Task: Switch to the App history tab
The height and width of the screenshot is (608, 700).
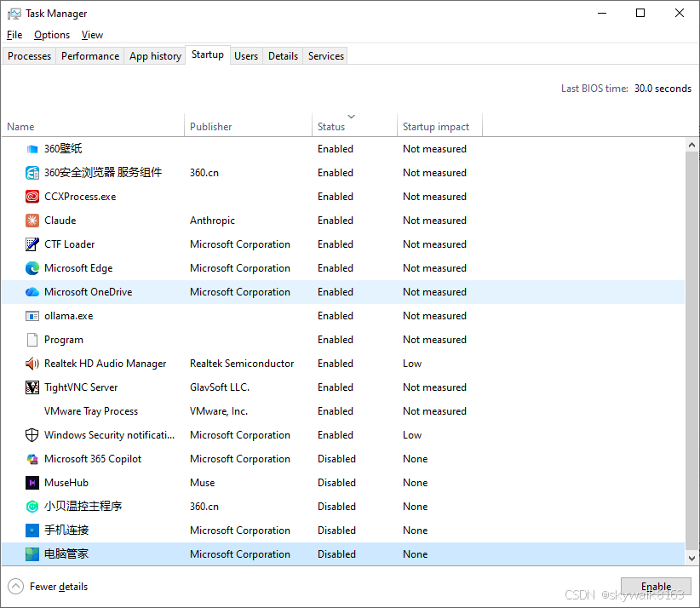Action: (x=155, y=56)
